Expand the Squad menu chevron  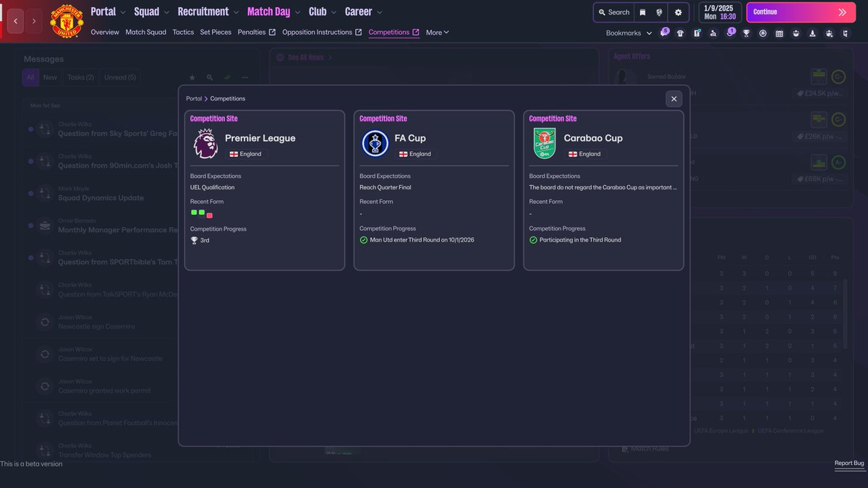[166, 12]
